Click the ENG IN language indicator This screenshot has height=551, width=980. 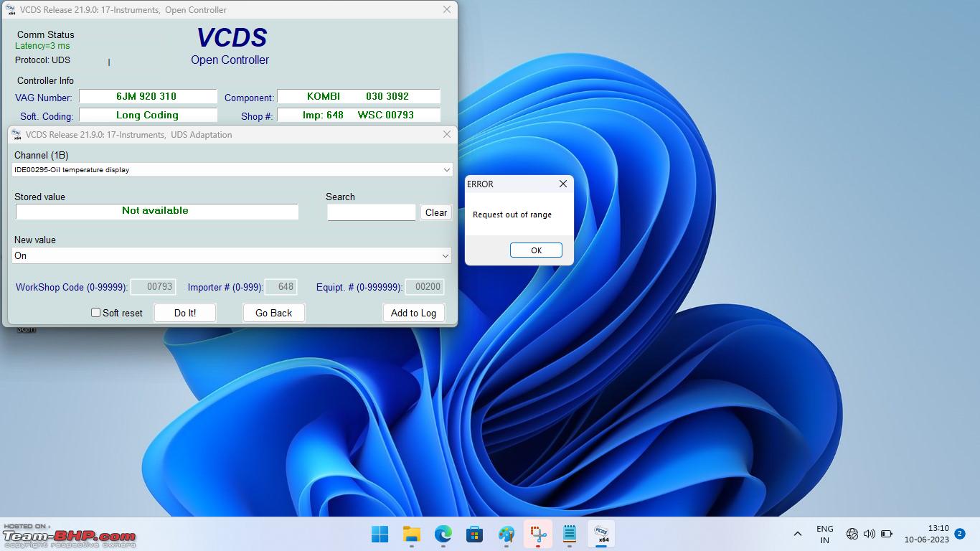click(825, 534)
